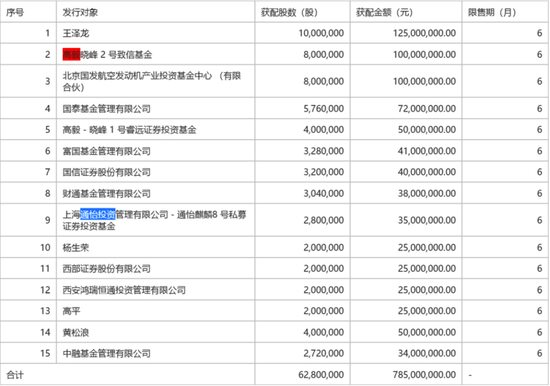Click the total shares 62,800,000
The image size is (550, 386).
321,375
